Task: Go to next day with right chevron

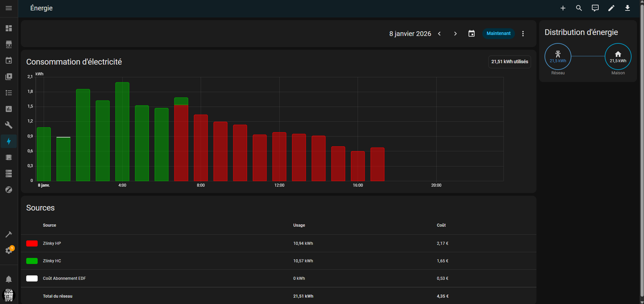Action: [455, 34]
